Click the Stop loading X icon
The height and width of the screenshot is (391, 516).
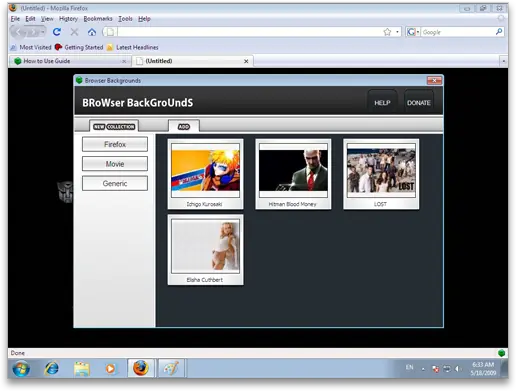74,32
